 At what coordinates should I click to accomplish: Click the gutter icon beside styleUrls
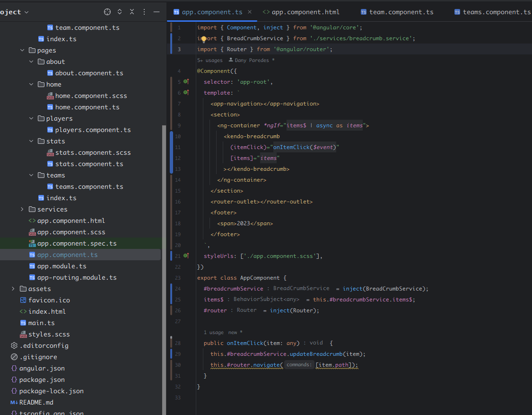point(184,256)
